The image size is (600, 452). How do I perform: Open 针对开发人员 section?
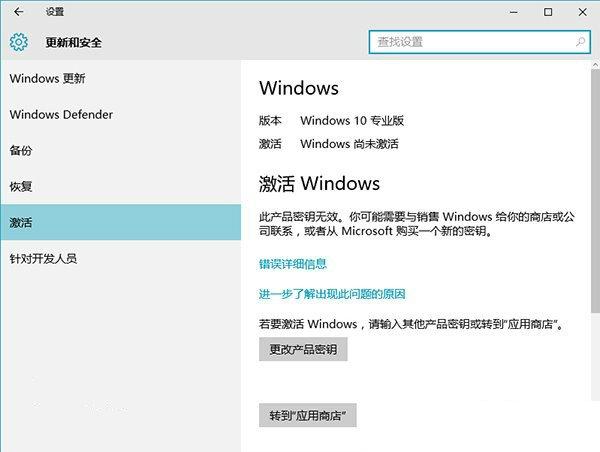pos(121,258)
